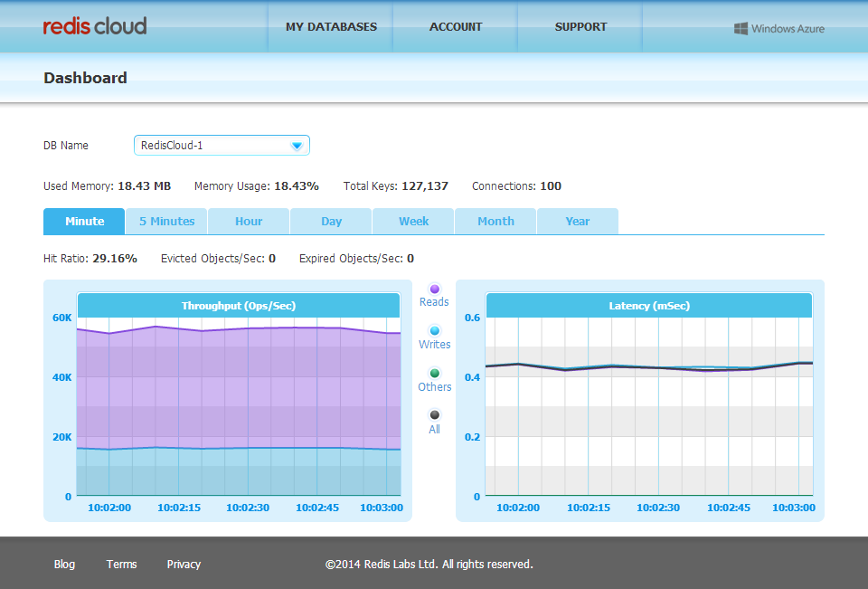Switch to the Week tab
This screenshot has width=868, height=589.
coord(413,221)
